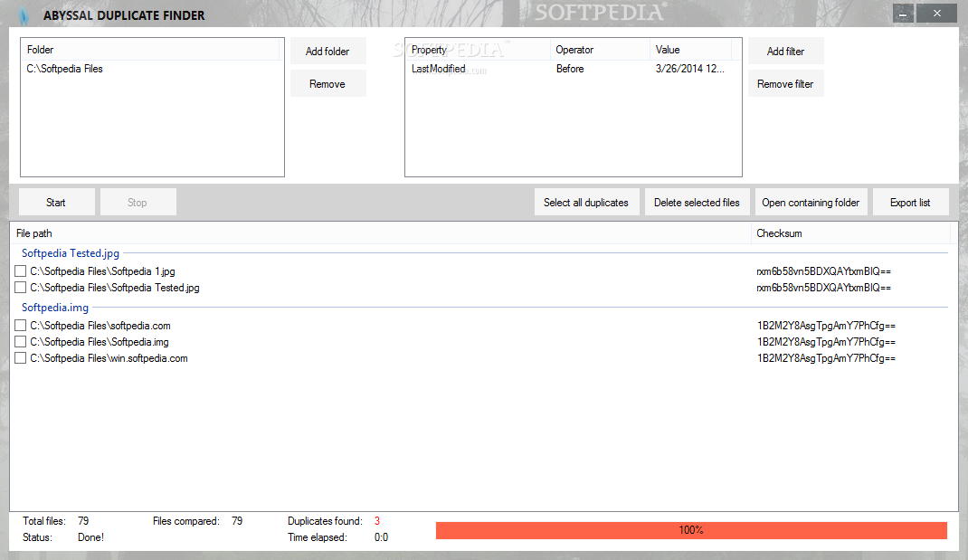The image size is (968, 560).
Task: Tick checkbox for Softpedia 1.jpg
Action: (21, 271)
